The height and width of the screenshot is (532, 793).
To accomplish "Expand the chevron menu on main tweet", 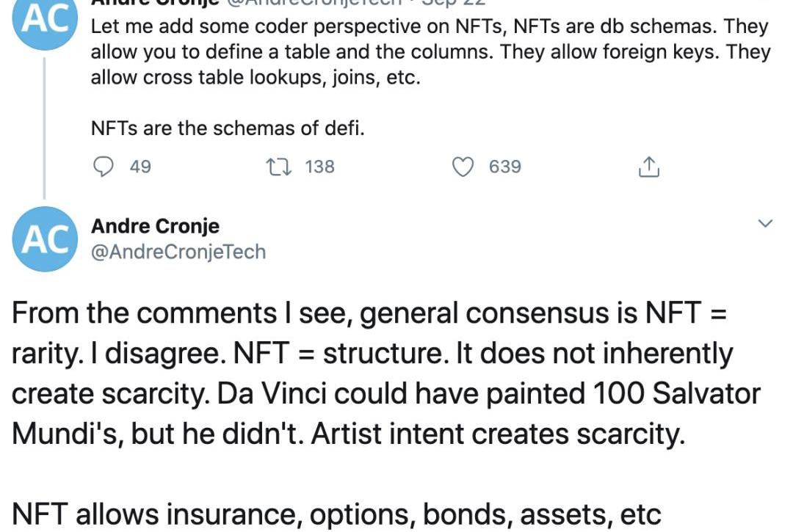I will click(x=766, y=223).
